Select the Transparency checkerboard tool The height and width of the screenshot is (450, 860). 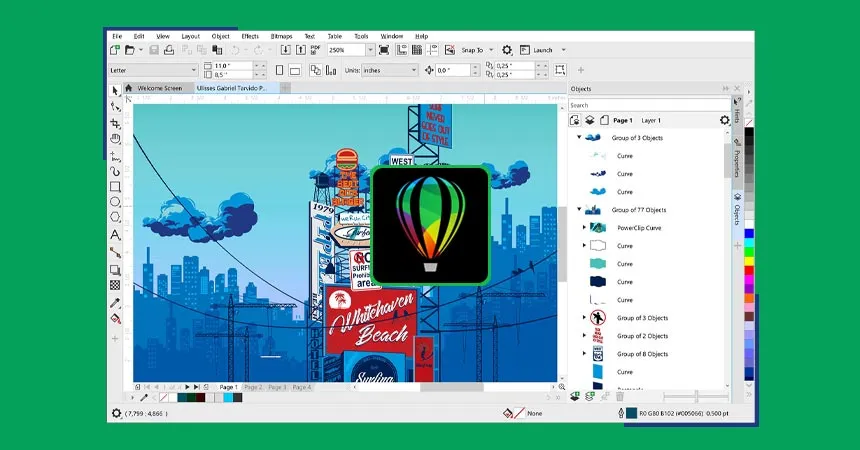(115, 285)
